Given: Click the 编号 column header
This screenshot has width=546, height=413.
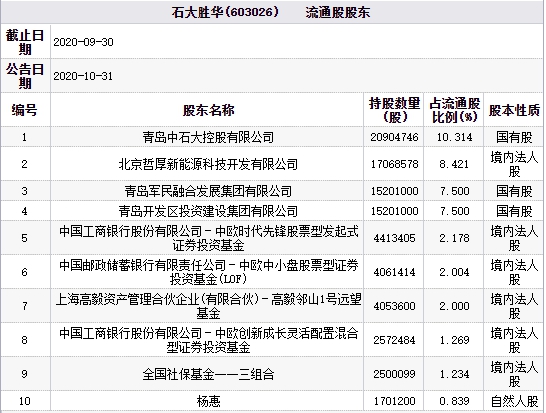Looking at the screenshot, I should (x=24, y=110).
